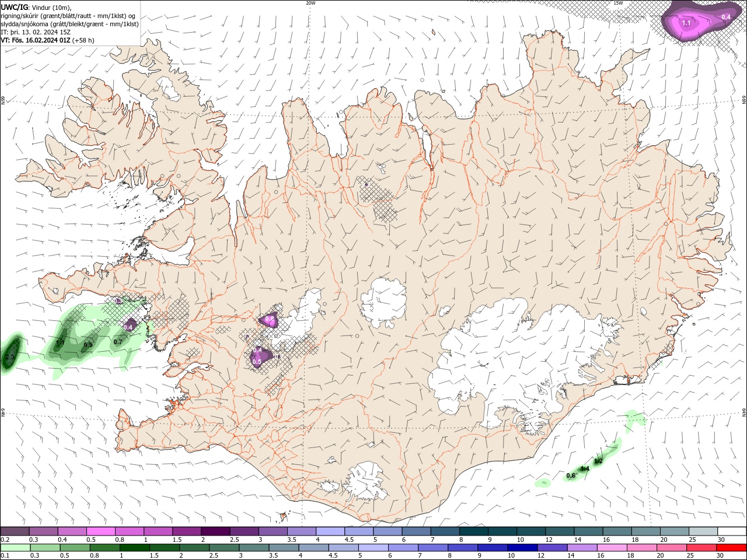The image size is (747, 560).
Task: Click the '25' label on the upper legend
Action: click(692, 540)
